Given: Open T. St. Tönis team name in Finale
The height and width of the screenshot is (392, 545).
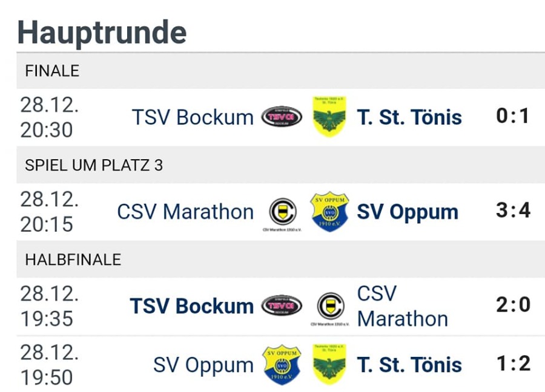Looking at the screenshot, I should (409, 117).
